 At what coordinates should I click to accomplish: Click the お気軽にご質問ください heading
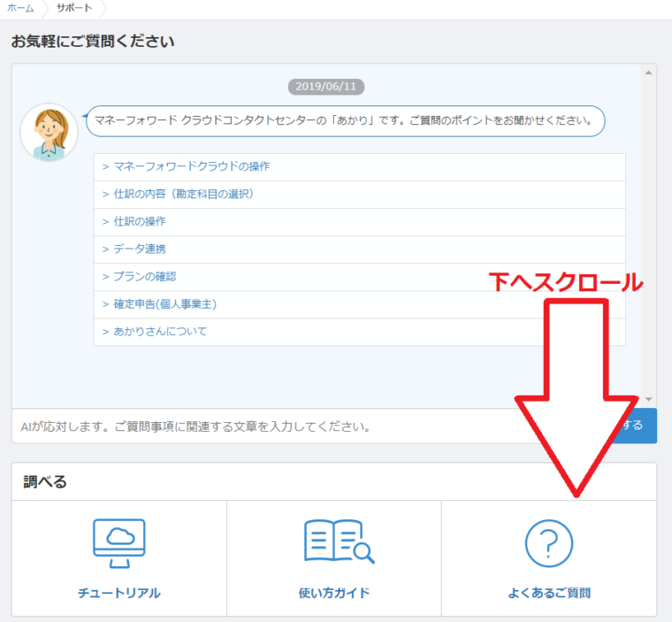pyautogui.click(x=93, y=42)
